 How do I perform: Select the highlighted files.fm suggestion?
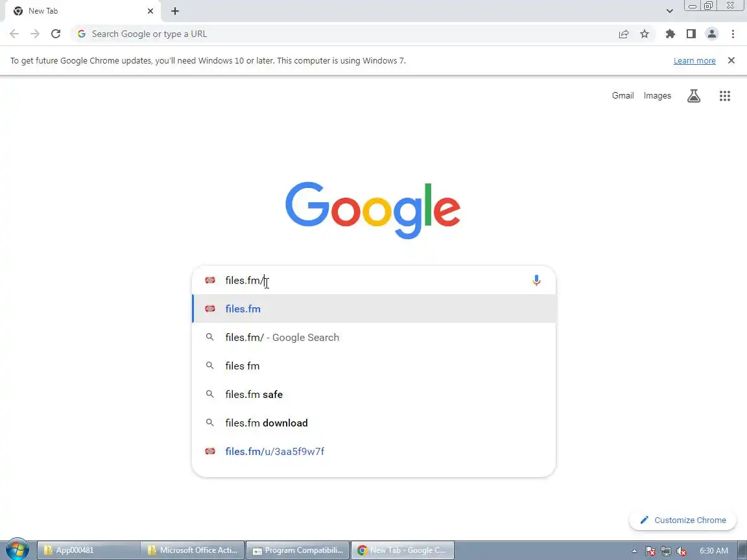point(374,309)
